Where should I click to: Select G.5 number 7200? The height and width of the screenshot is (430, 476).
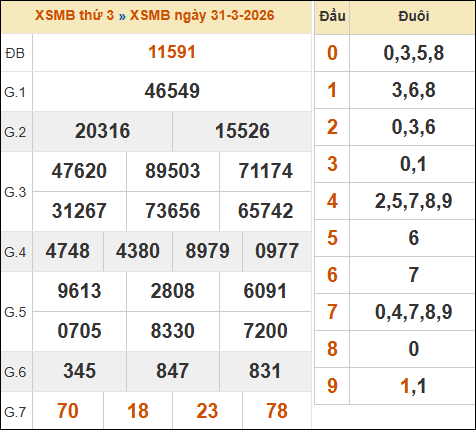(x=266, y=331)
